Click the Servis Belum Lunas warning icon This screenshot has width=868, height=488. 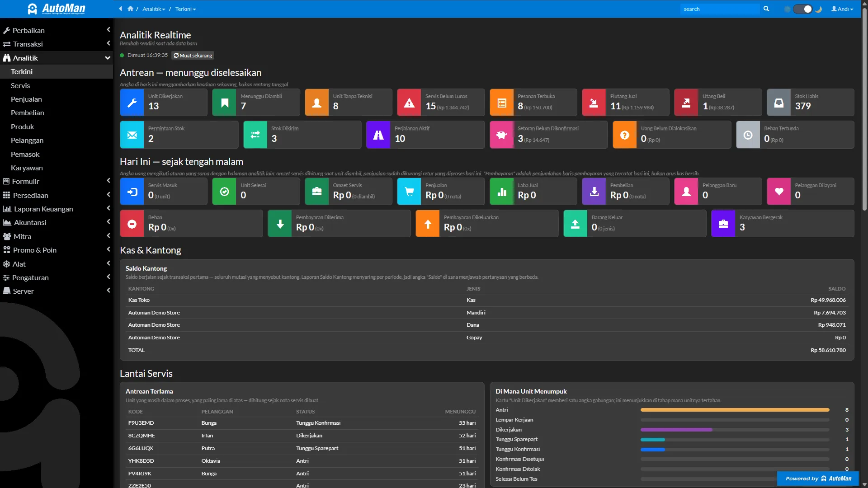click(409, 103)
